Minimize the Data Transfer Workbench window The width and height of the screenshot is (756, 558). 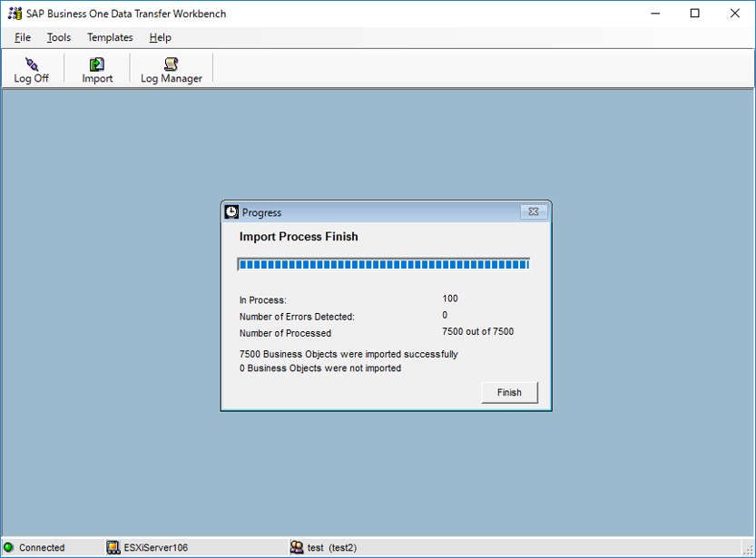655,14
